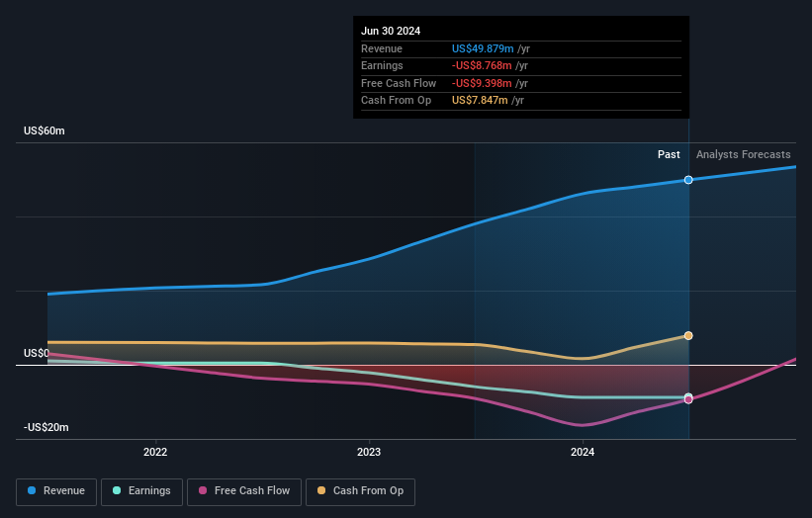The width and height of the screenshot is (812, 518).
Task: Toggle the Cash From Op legend button
Action: [x=360, y=491]
